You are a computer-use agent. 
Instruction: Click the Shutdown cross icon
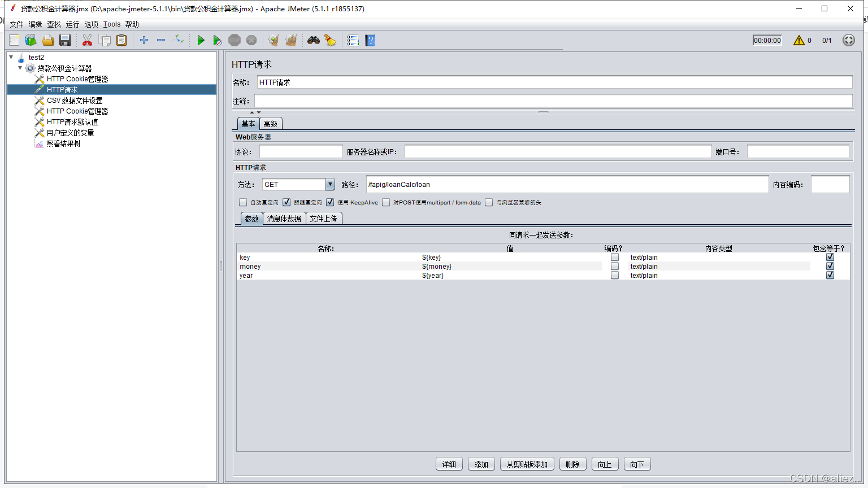coord(251,40)
